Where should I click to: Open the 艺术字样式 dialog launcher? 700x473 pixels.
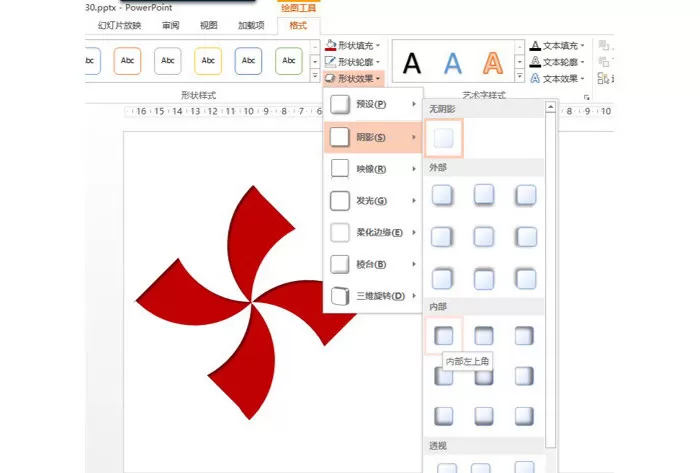pos(587,97)
